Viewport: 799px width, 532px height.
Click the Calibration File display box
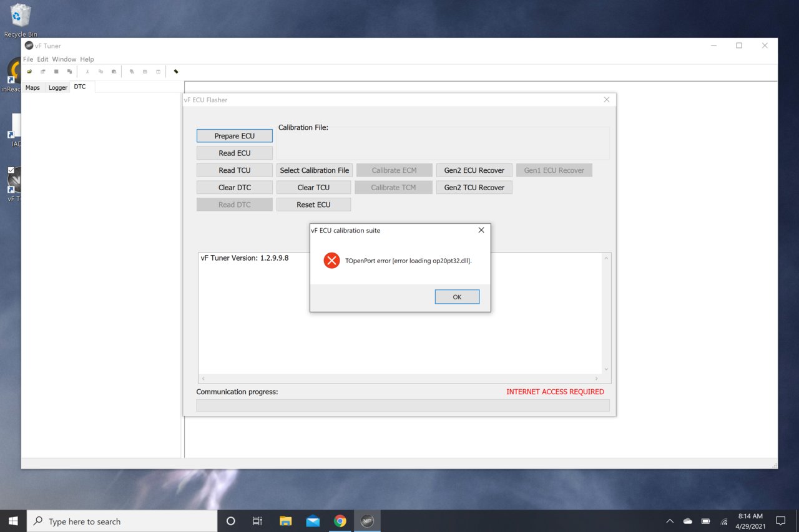coord(443,143)
